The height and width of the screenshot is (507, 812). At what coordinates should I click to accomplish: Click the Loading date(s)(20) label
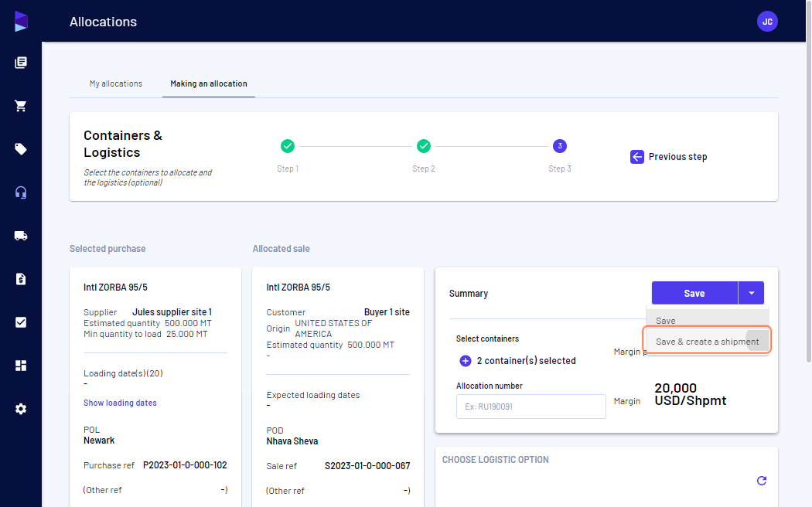(x=123, y=373)
